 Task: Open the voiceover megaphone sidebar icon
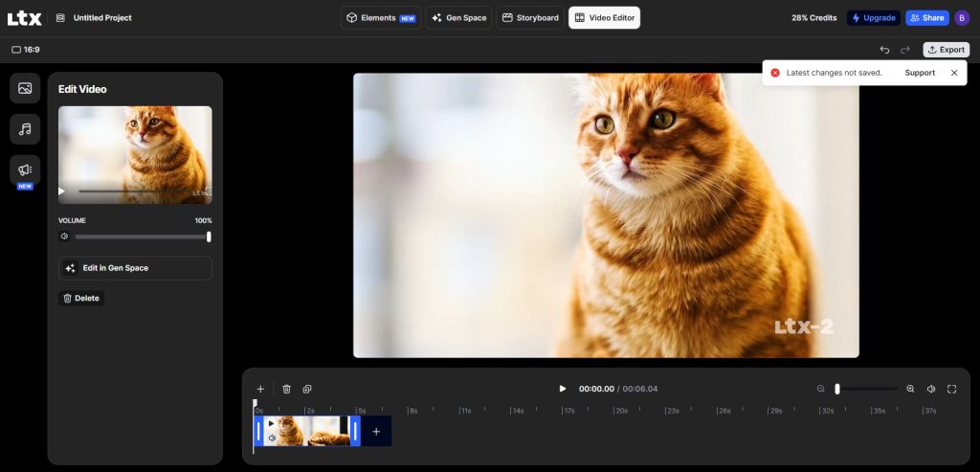tap(25, 169)
